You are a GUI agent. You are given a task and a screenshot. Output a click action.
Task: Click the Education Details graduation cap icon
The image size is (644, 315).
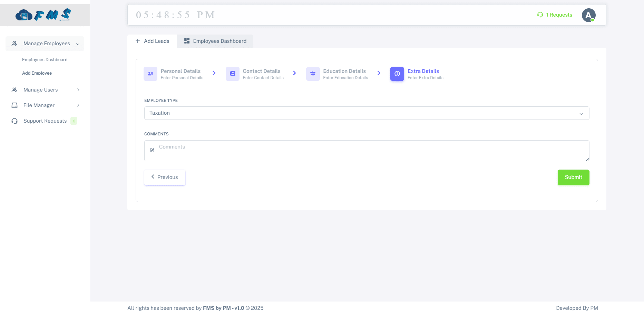coord(313,74)
